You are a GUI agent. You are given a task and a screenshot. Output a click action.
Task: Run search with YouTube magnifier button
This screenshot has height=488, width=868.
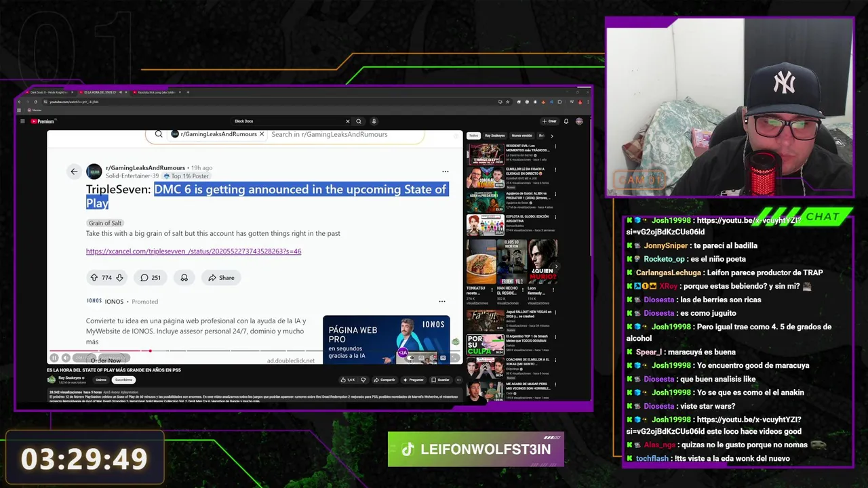coord(359,121)
